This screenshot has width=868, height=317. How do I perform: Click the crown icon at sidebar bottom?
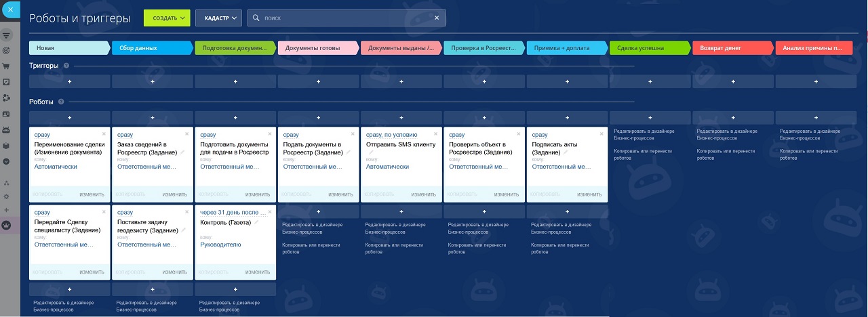point(6,225)
